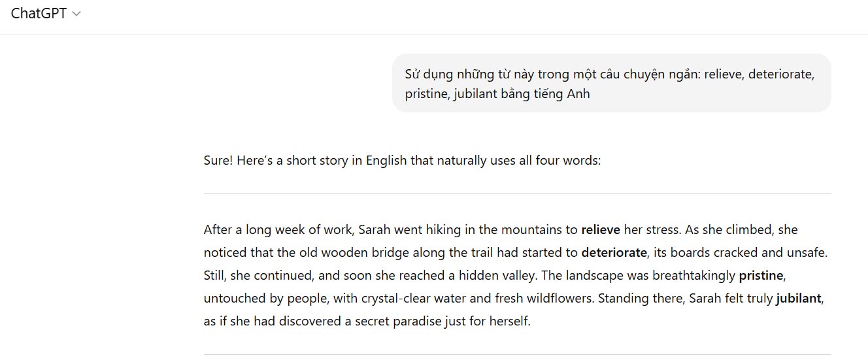Click the chevron arrow beside ChatGPT
The height and width of the screenshot is (364, 868).
point(76,14)
